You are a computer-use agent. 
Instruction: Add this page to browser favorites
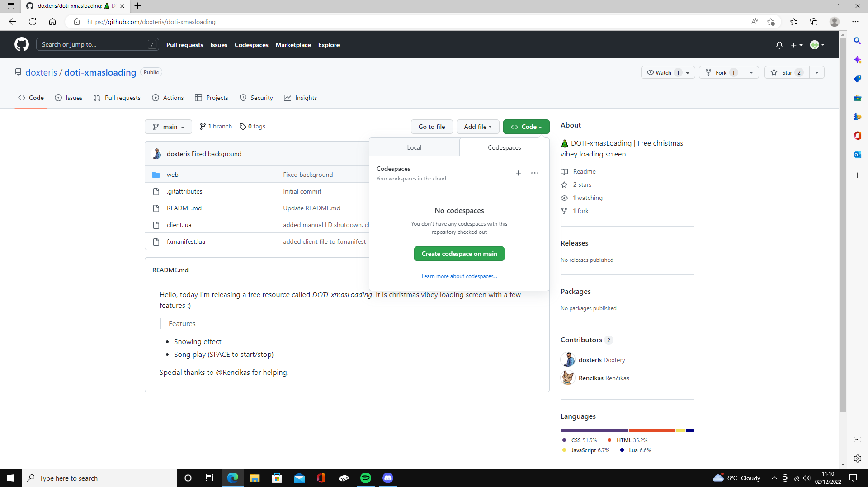pyautogui.click(x=771, y=22)
